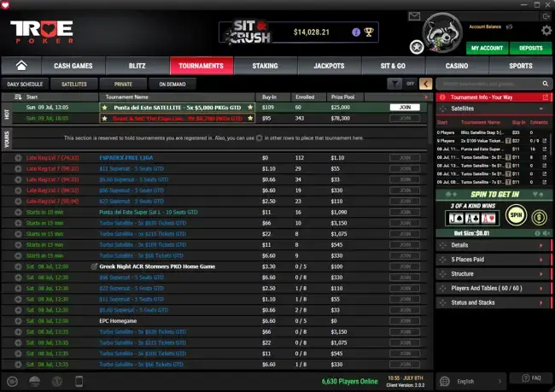Viewport: 555px width, 392px height.
Task: Sort by Tournament Name column
Action: coord(126,97)
